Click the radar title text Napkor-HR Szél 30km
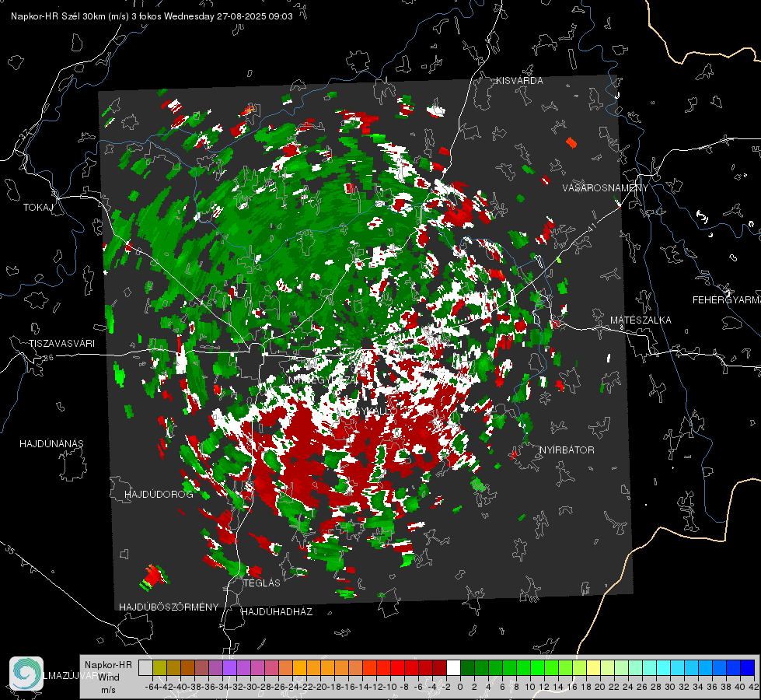 [71, 16]
